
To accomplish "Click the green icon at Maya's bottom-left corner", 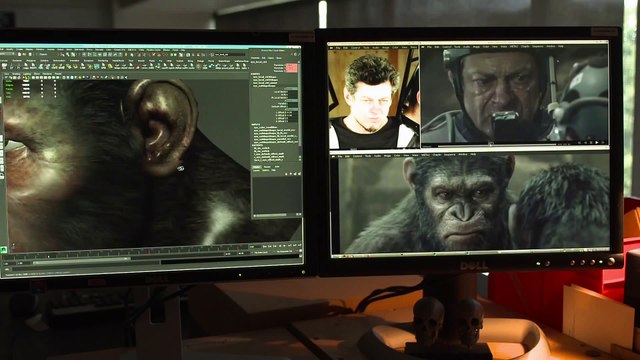I will click(3, 250).
